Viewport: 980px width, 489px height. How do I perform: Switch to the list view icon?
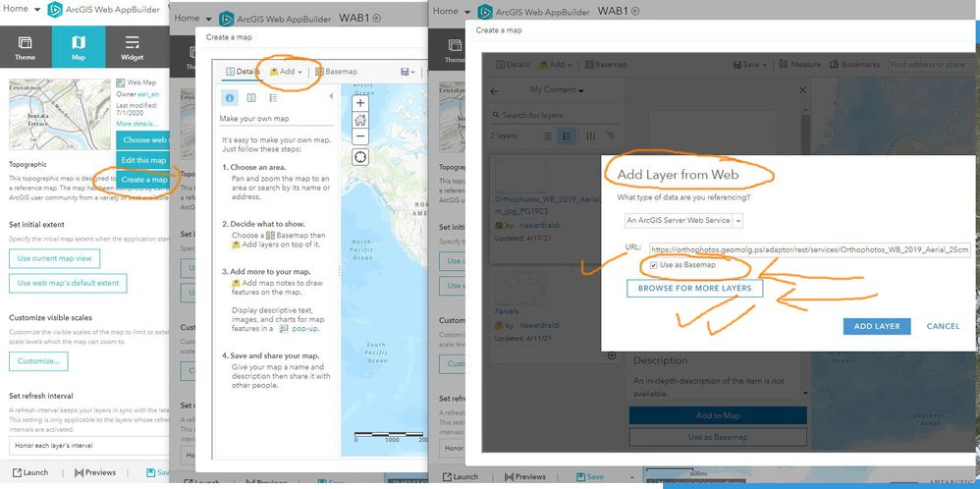tap(567, 136)
